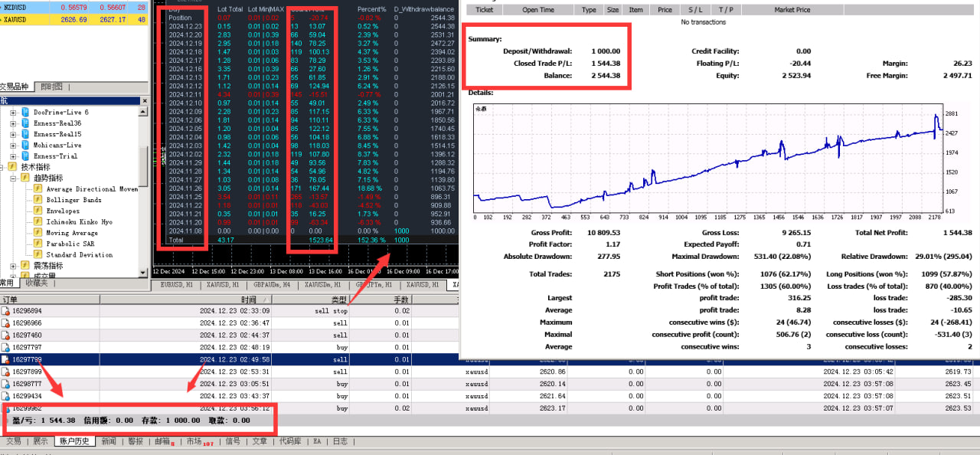Open the 常用 navigator tab
Screen dimensions: 980x455
click(8, 283)
